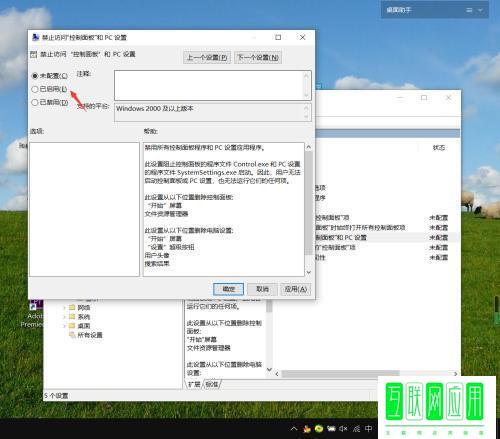
Task: Click the help text scrollbar down arrow
Action: pos(309,272)
